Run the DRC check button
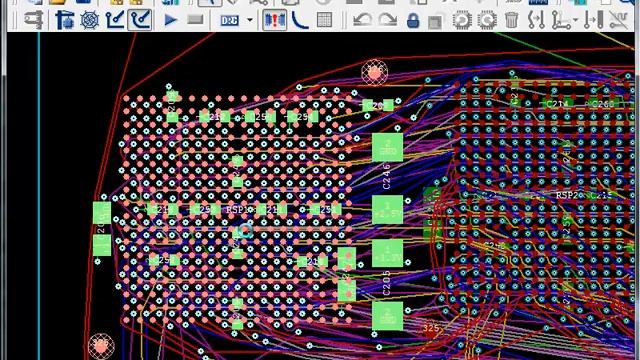The height and width of the screenshot is (360, 640). (x=229, y=20)
